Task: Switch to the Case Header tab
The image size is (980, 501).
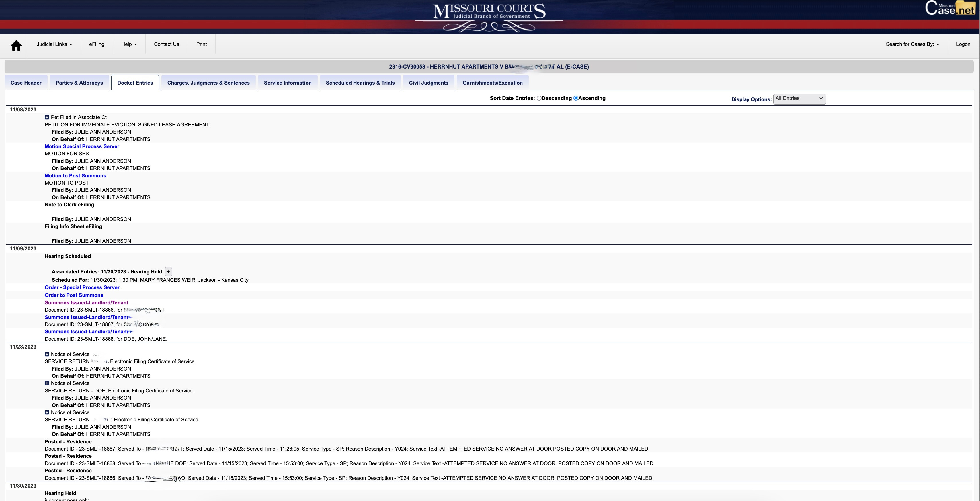Action: tap(26, 83)
